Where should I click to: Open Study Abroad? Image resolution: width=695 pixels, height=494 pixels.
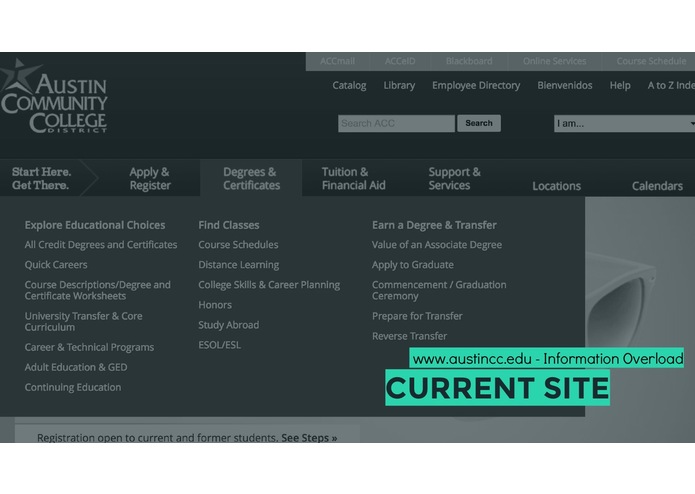pyautogui.click(x=228, y=325)
